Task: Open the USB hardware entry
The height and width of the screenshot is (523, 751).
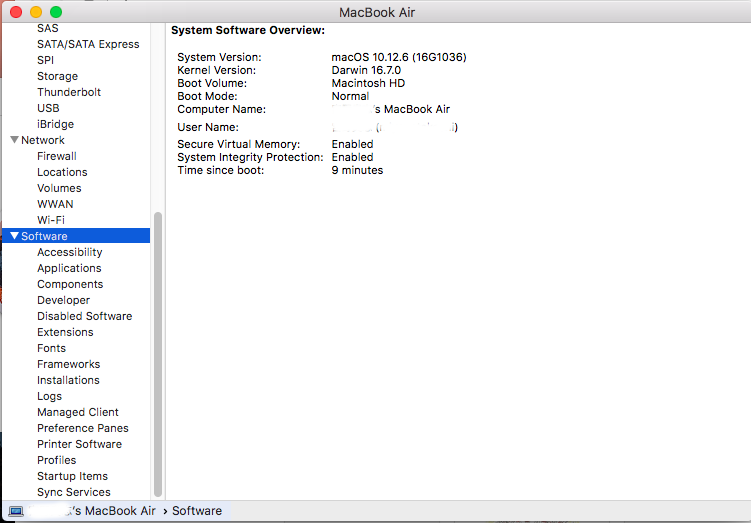Action: pyautogui.click(x=48, y=108)
